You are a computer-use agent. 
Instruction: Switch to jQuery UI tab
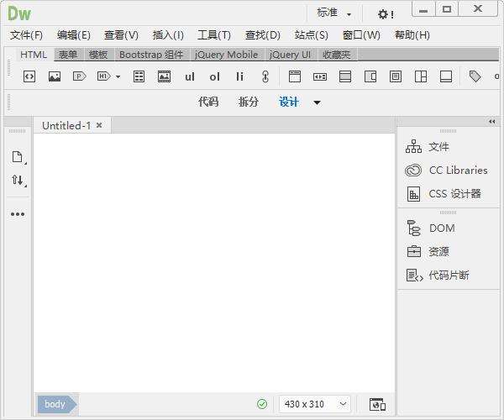click(290, 55)
